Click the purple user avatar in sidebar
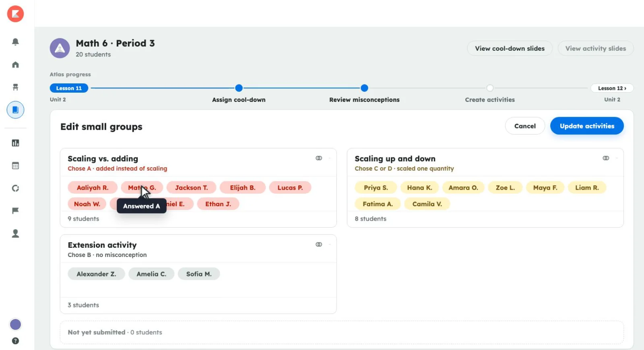Image resolution: width=644 pixels, height=350 pixels. tap(15, 324)
